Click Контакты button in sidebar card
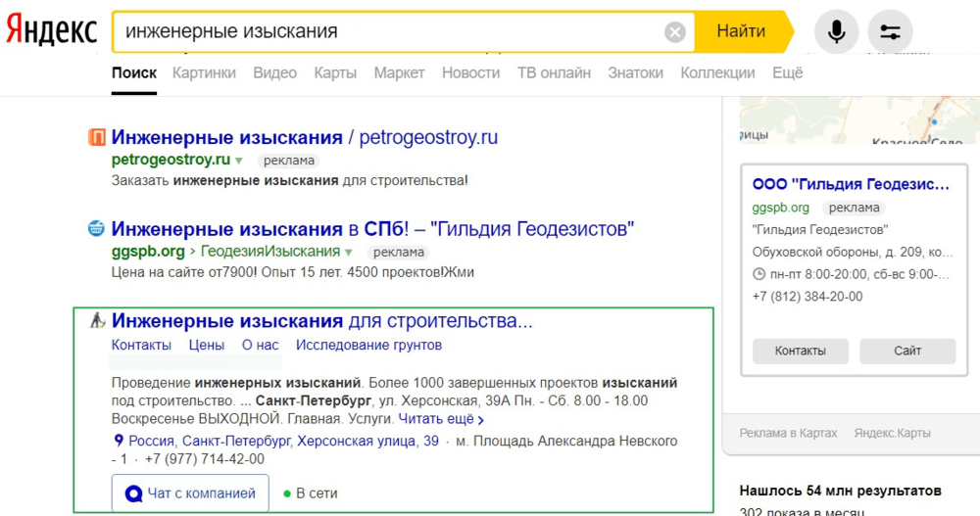The width and height of the screenshot is (980, 516). click(801, 352)
